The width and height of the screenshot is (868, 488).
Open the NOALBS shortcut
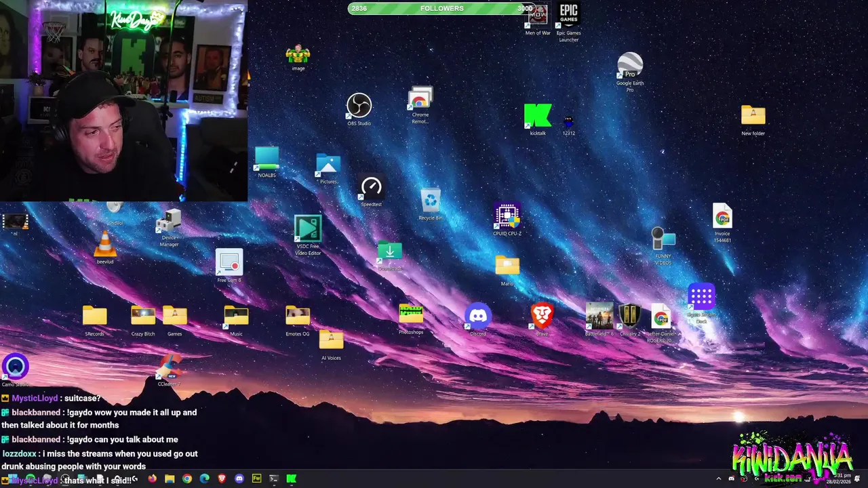(x=267, y=161)
